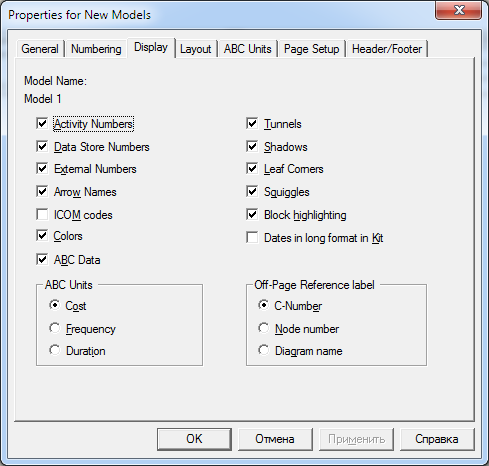Open the Page Setup tab
The width and height of the screenshot is (489, 466).
point(312,49)
